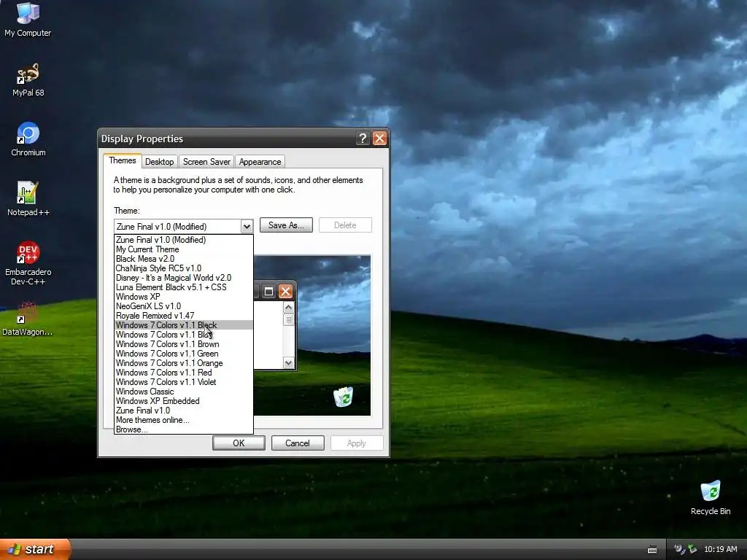
Task: Open the My Computer desktop icon
Action: tap(28, 19)
